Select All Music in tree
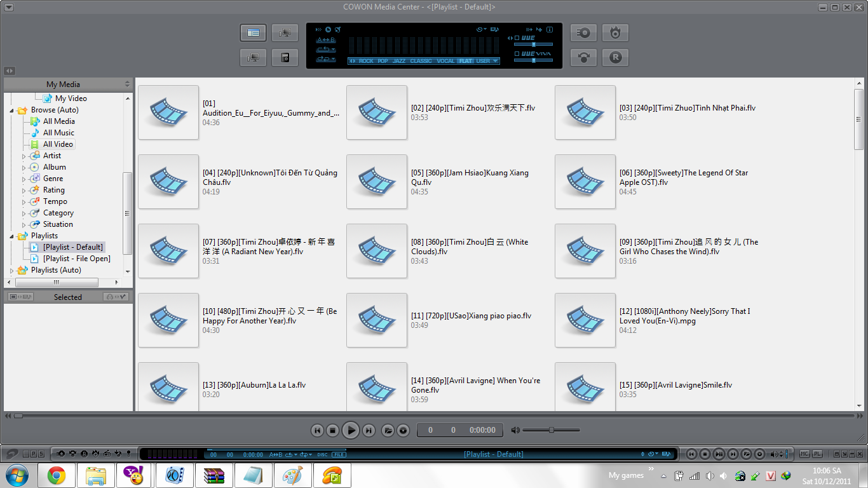This screenshot has height=488, width=868. (x=58, y=133)
